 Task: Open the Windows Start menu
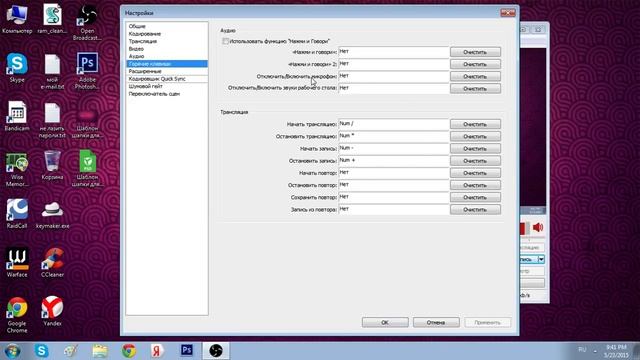coord(13,351)
